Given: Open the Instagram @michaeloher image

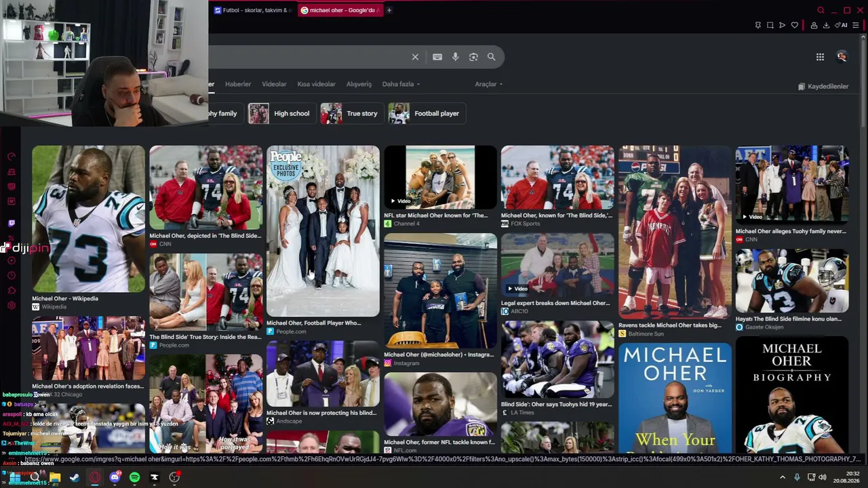Looking at the screenshot, I should coord(440,290).
